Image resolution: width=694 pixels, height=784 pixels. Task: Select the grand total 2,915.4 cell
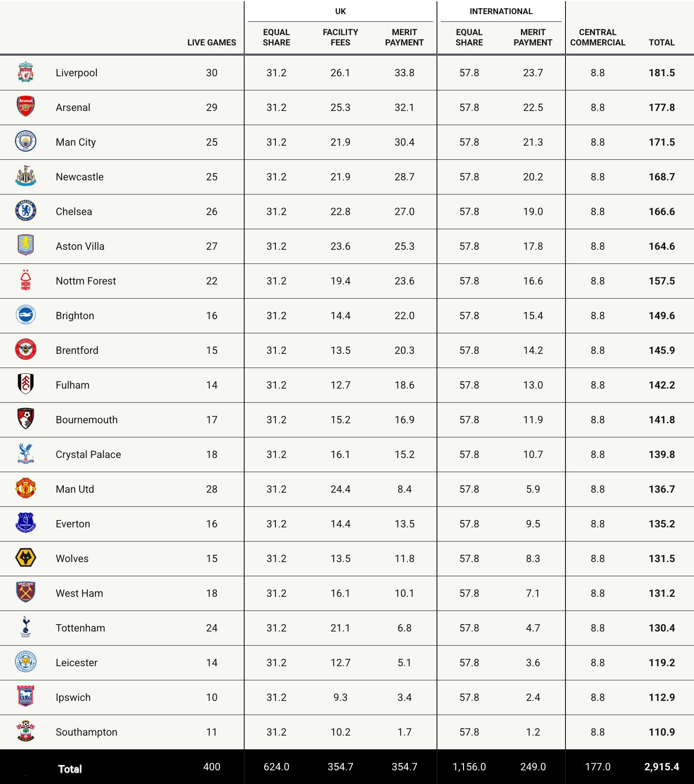[661, 767]
